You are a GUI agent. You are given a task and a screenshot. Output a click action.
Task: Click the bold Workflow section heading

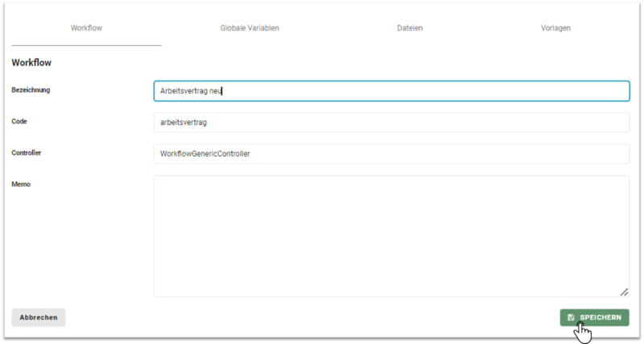point(31,63)
